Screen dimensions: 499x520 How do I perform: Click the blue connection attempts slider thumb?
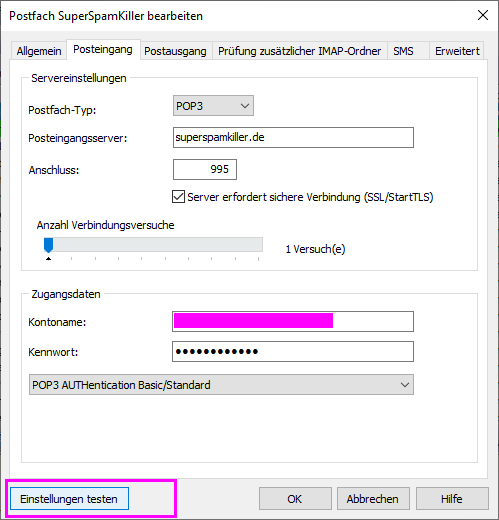[49, 245]
